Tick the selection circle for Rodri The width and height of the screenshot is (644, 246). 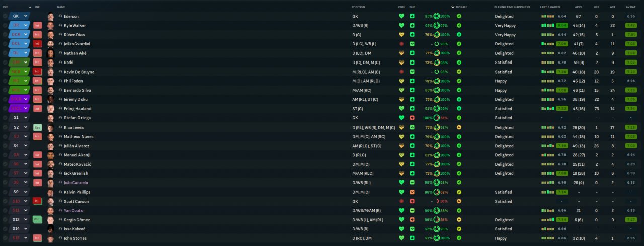click(x=5, y=63)
